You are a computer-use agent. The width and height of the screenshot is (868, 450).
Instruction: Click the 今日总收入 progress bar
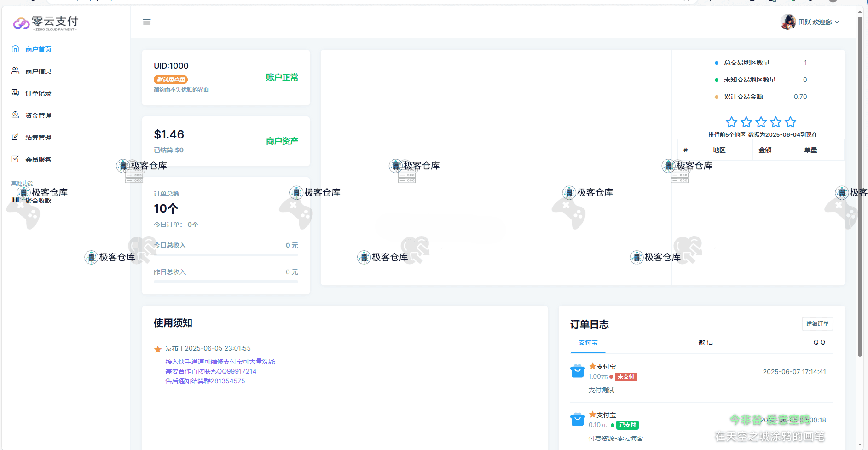pos(226,255)
